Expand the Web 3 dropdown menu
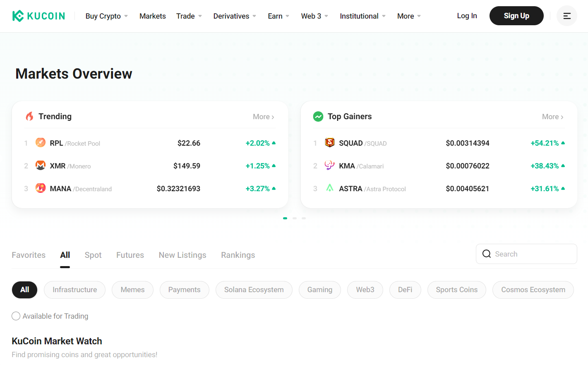The height and width of the screenshot is (365, 588). tap(314, 16)
